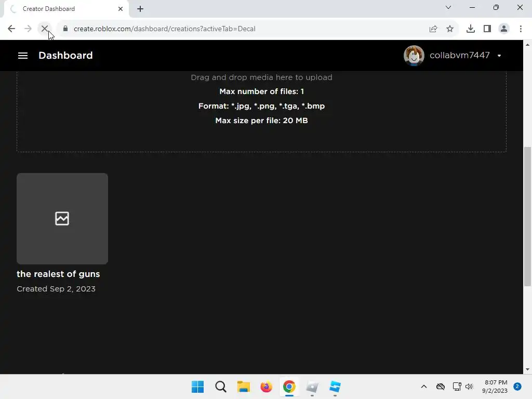Screen dimensions: 532x399
Task: Click 'Drag and drop media here to upload'
Action: 261,77
